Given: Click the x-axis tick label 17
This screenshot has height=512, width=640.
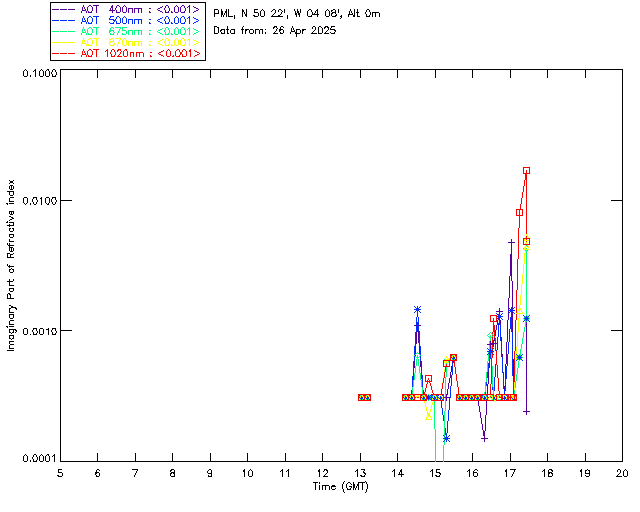Looking at the screenshot, I should [x=510, y=473].
